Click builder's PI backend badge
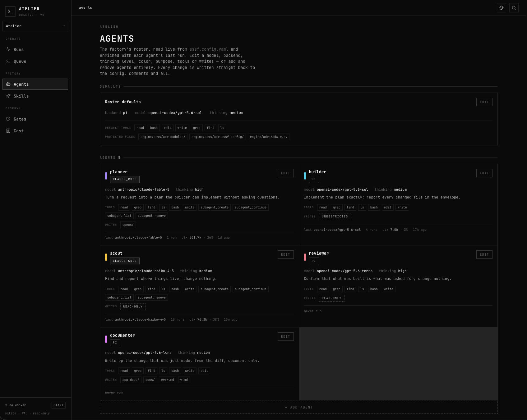 pyautogui.click(x=314, y=179)
